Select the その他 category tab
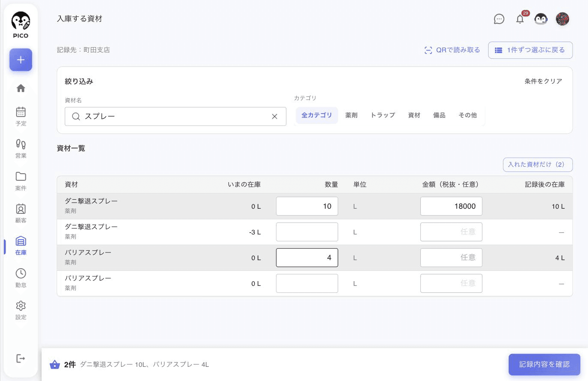Screen dimensions: 588x381 pos(468,115)
